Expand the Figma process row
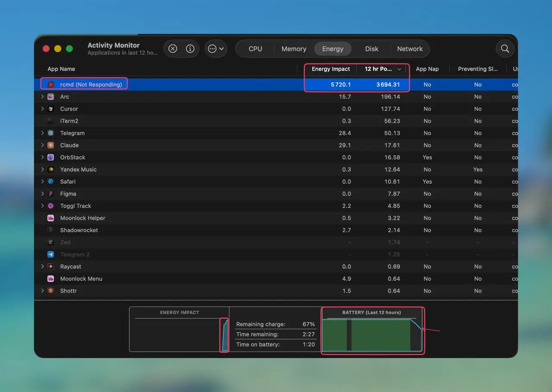The width and height of the screenshot is (552, 392). pos(42,194)
